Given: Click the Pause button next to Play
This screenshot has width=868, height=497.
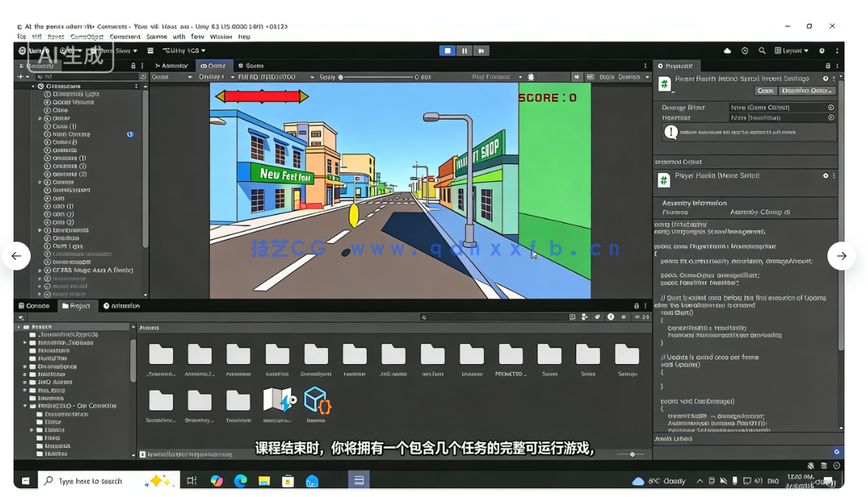Looking at the screenshot, I should click(465, 50).
